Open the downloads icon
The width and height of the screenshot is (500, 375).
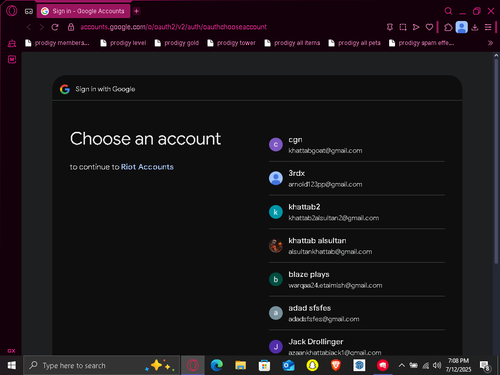click(x=475, y=27)
